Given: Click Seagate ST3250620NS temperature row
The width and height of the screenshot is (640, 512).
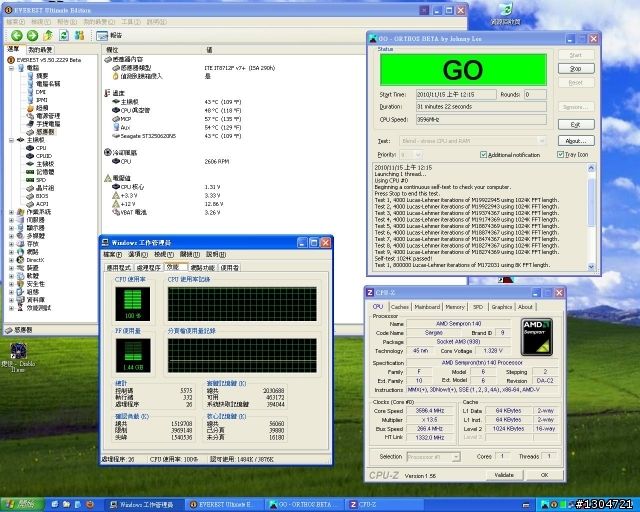Looking at the screenshot, I should (176, 136).
